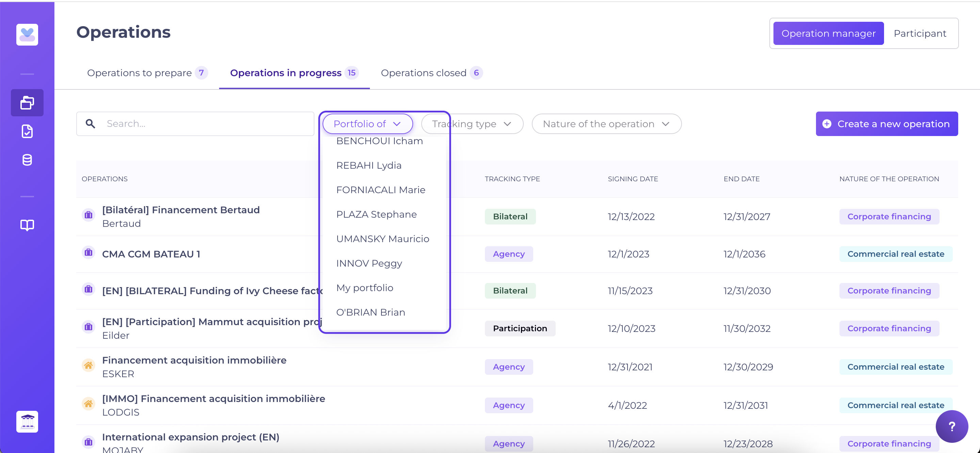This screenshot has height=453, width=980.
Task: Go to Operations closed tab
Action: coord(431,73)
